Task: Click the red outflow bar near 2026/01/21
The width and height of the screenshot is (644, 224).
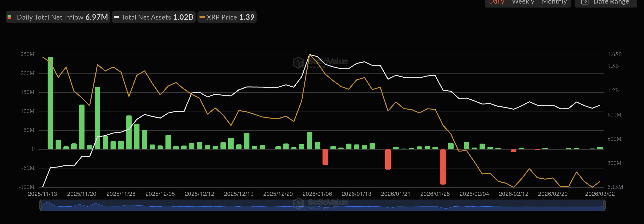Action: tap(388, 159)
